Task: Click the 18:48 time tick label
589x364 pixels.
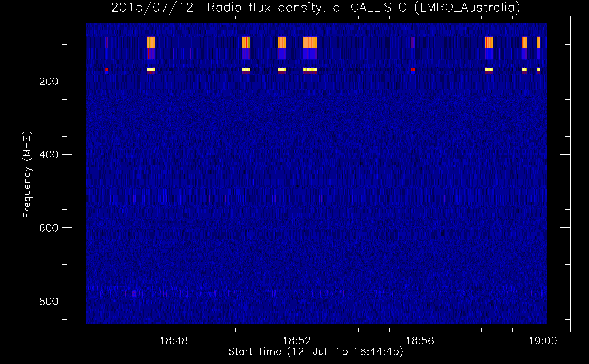Action: (174, 341)
